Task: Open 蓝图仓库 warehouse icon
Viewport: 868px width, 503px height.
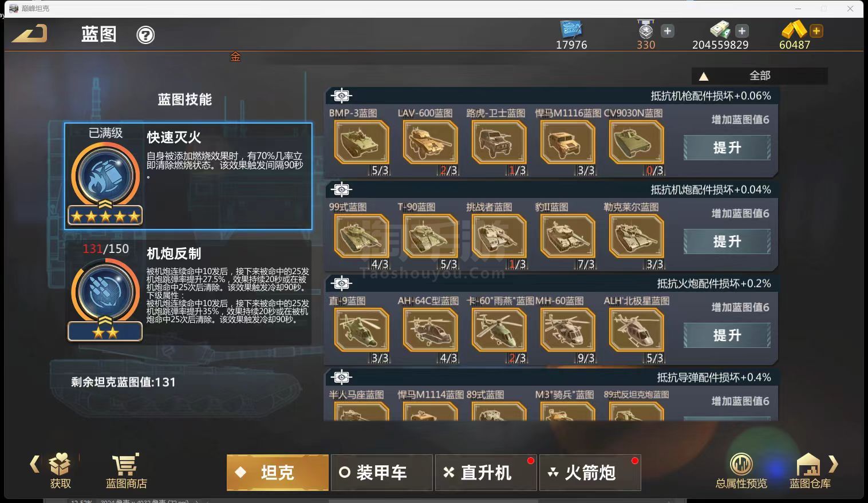Action: tap(808, 464)
